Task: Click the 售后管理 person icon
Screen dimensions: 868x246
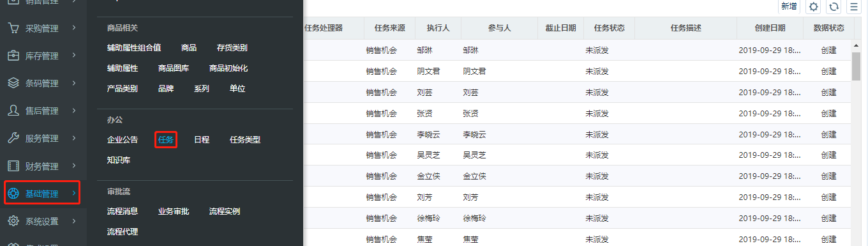Action: pyautogui.click(x=13, y=111)
